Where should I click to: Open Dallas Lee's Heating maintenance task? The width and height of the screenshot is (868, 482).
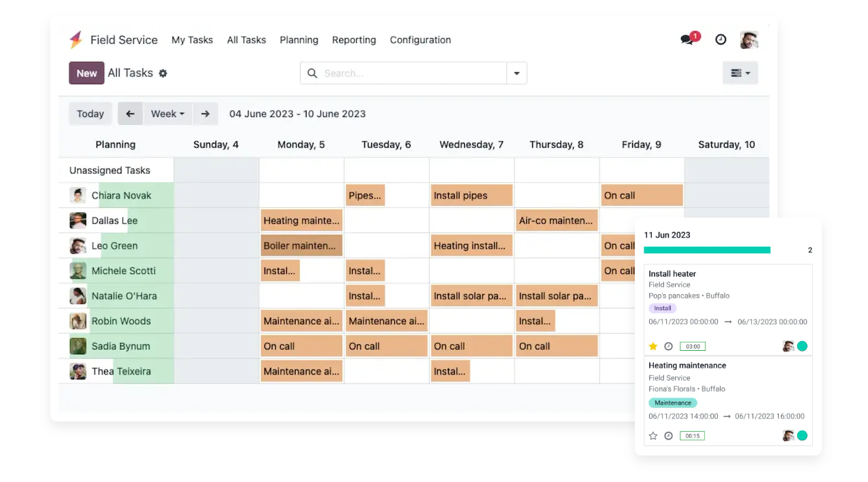[x=302, y=220]
